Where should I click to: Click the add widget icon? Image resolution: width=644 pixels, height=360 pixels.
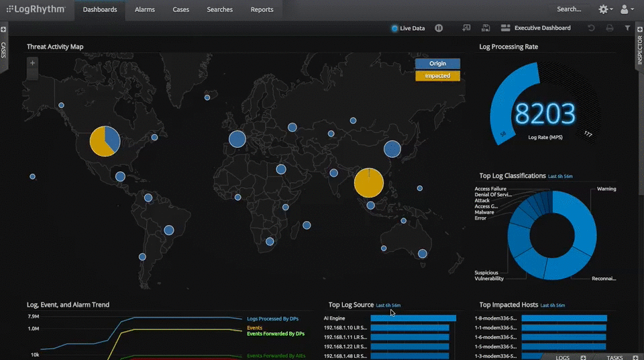(466, 28)
